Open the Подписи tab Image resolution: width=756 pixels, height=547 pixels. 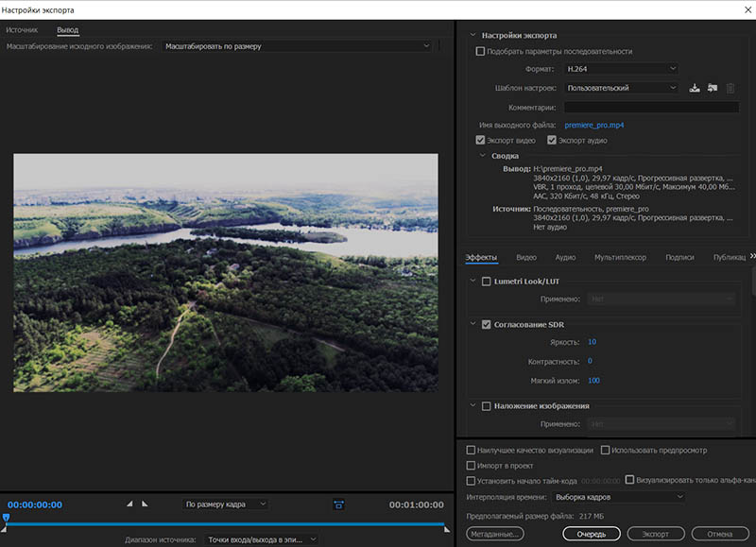679,257
